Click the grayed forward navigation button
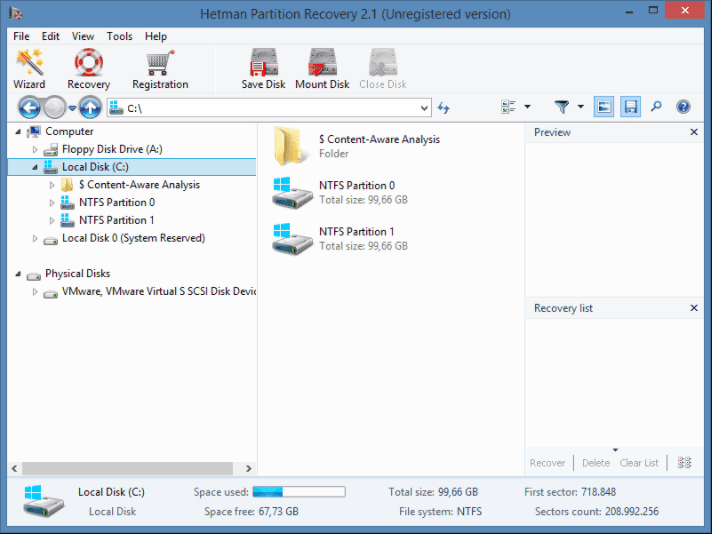Viewport: 712px width, 534px height. click(x=55, y=108)
